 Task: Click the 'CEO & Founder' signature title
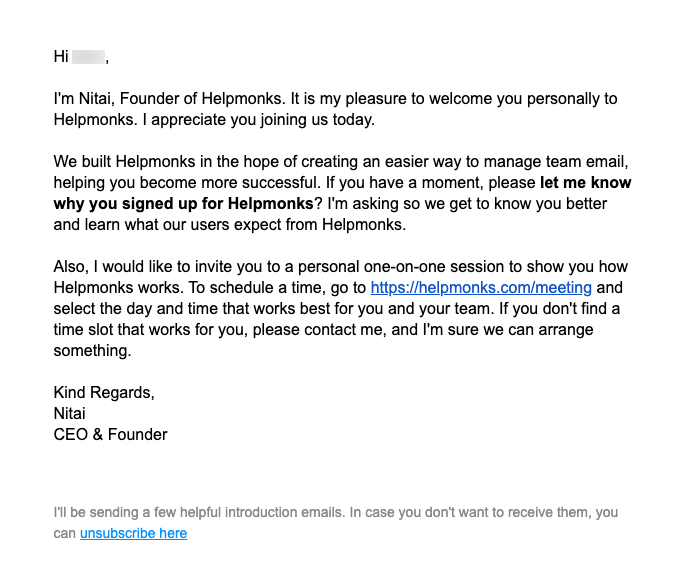(x=110, y=435)
